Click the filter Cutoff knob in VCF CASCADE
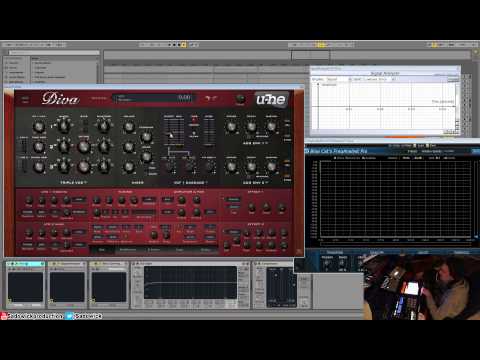This screenshot has height=360, width=480. pyautogui.click(x=170, y=166)
